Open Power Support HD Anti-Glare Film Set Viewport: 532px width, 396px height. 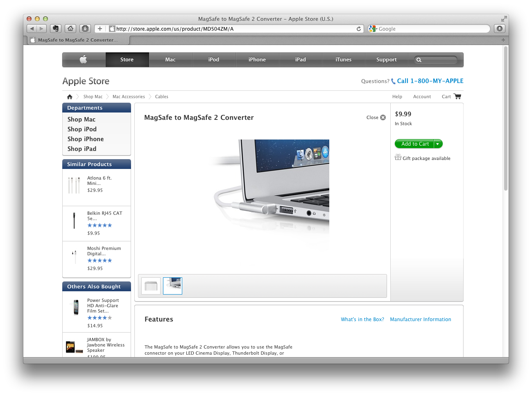pos(103,306)
